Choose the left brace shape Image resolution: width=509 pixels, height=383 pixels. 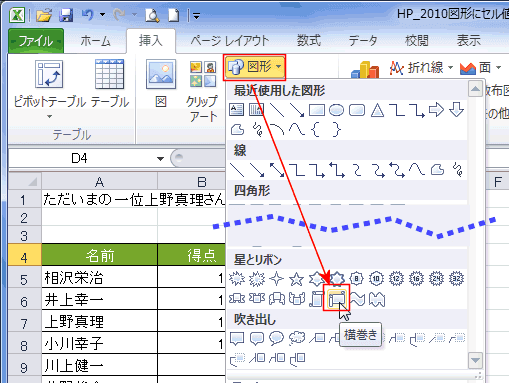pyautogui.click(x=316, y=129)
